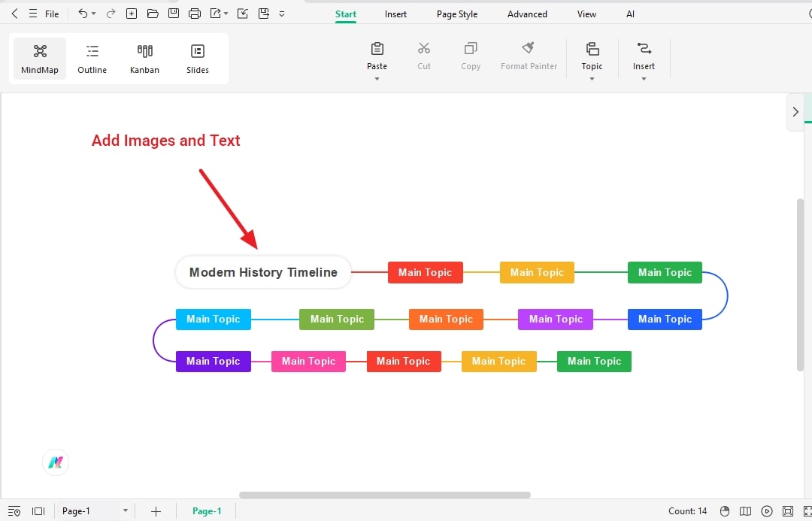The height and width of the screenshot is (521, 812).
Task: Expand the Insert ribbon dropdown arrow
Action: pyautogui.click(x=644, y=79)
